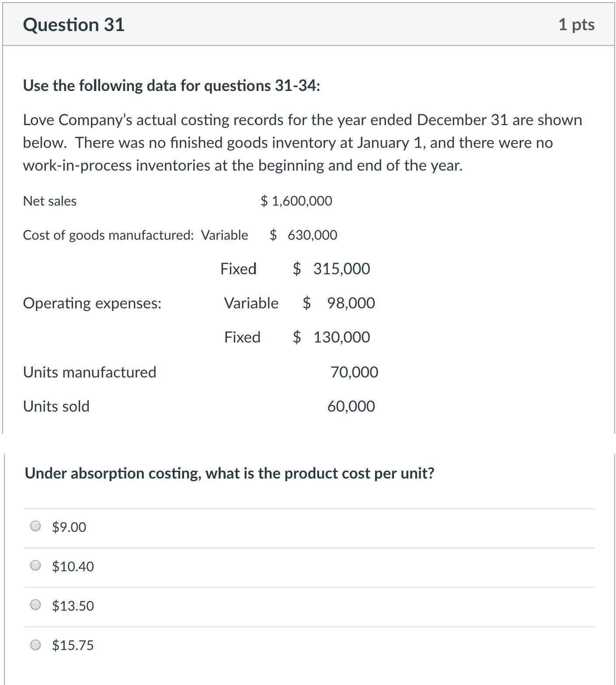
Task: Choose the $10.40 radio button
Action: [36, 565]
